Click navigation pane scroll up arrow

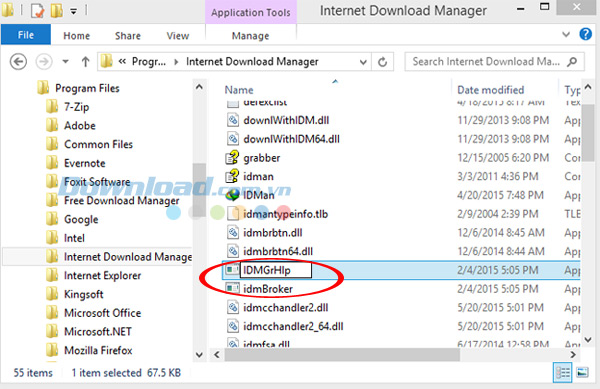pyautogui.click(x=199, y=87)
